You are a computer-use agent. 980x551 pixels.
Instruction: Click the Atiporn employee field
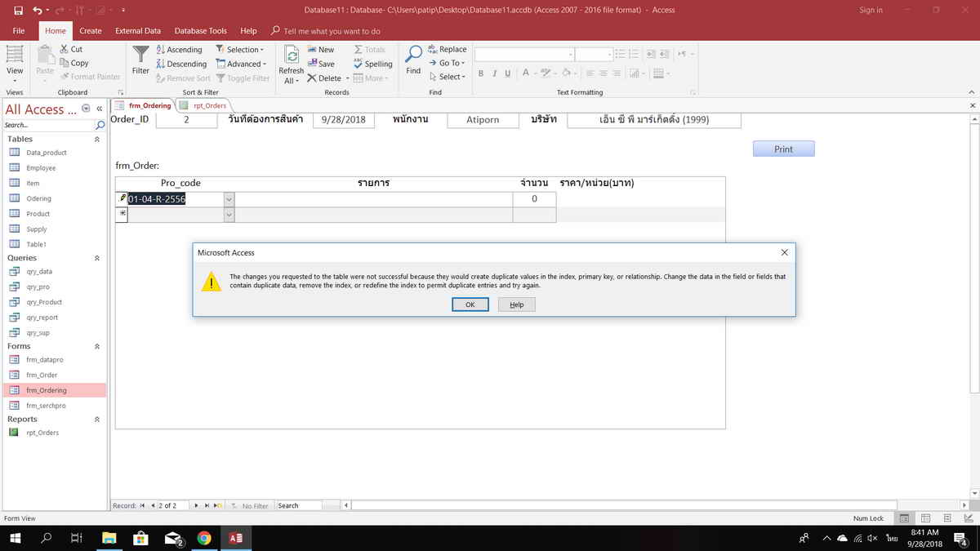click(483, 120)
